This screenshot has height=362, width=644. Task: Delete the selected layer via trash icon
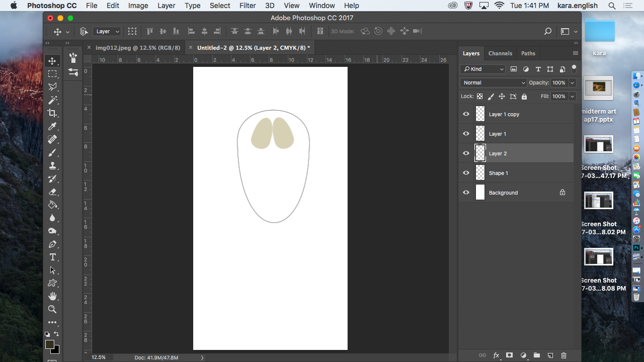[x=563, y=355]
